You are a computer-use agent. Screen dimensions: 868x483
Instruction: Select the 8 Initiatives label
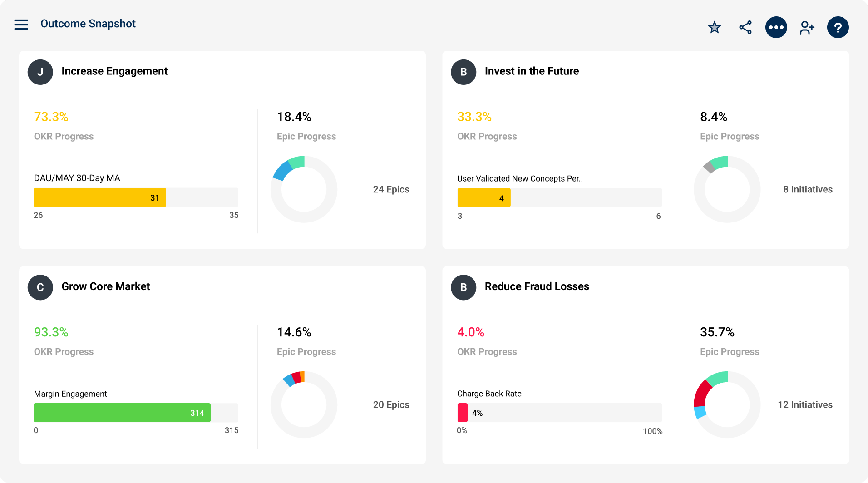tap(808, 189)
